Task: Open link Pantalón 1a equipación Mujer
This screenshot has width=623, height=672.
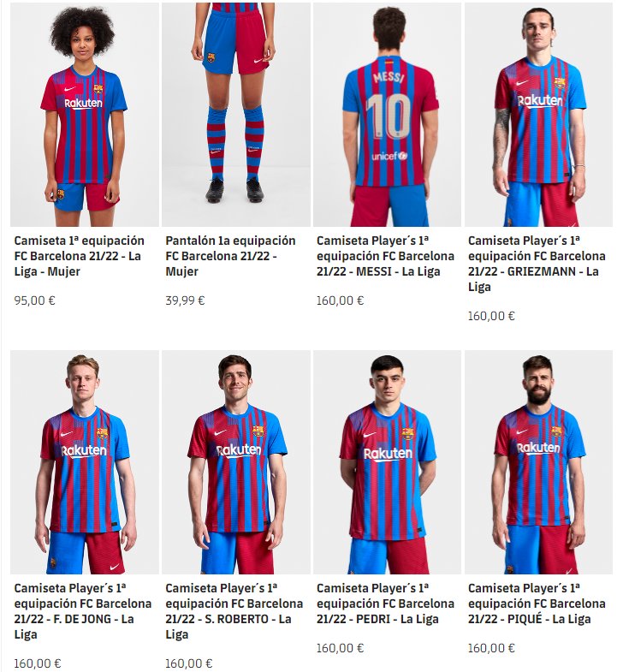Action: [x=230, y=256]
